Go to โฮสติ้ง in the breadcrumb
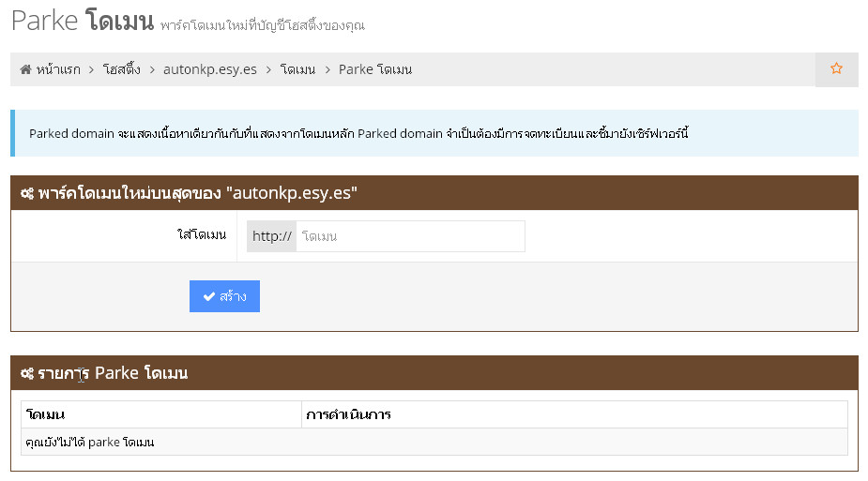 point(122,69)
